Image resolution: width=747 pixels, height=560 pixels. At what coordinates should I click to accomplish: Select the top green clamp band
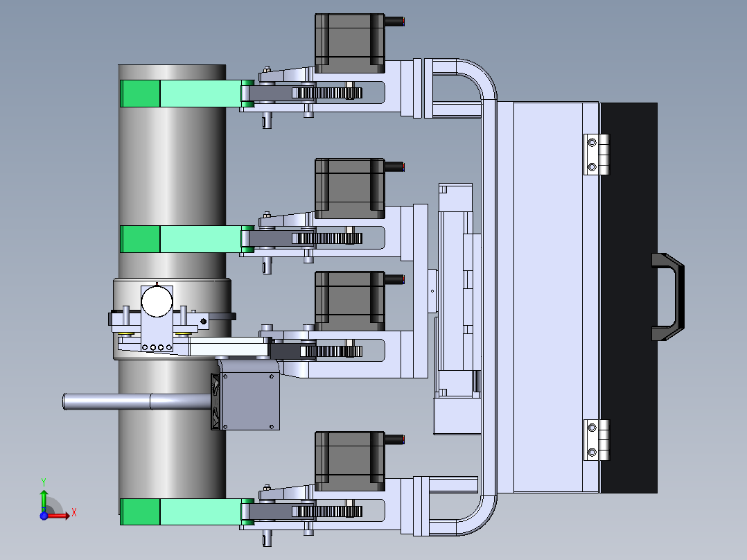187,94
